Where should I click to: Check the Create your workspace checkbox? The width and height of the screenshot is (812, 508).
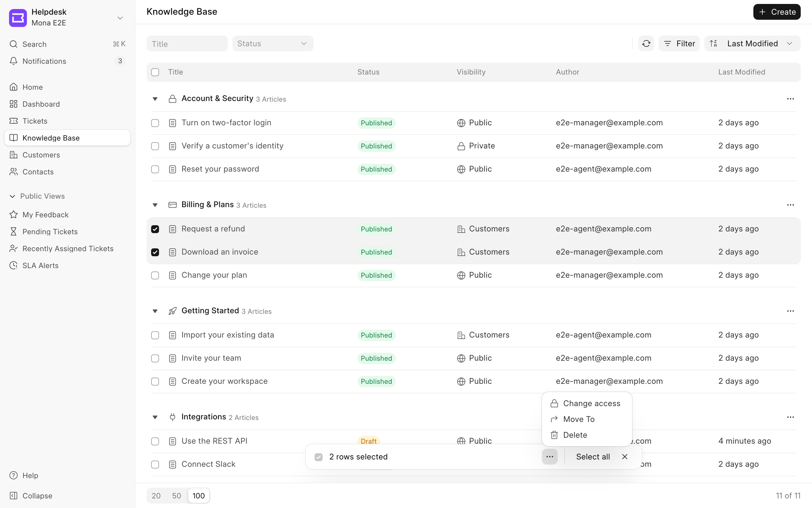click(155, 382)
